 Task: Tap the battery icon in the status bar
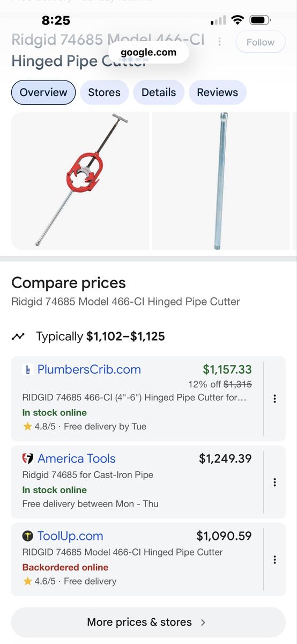[260, 20]
